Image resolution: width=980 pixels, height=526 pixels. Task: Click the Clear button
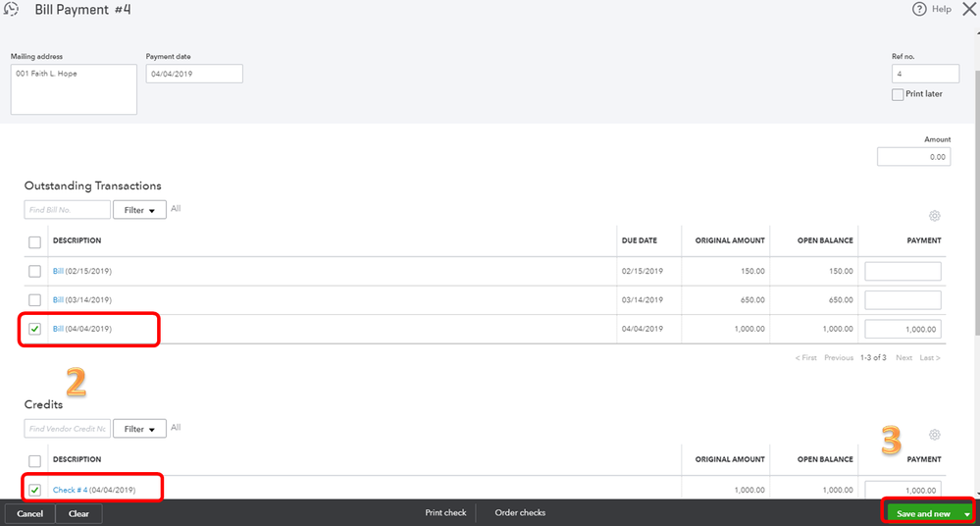(x=78, y=513)
